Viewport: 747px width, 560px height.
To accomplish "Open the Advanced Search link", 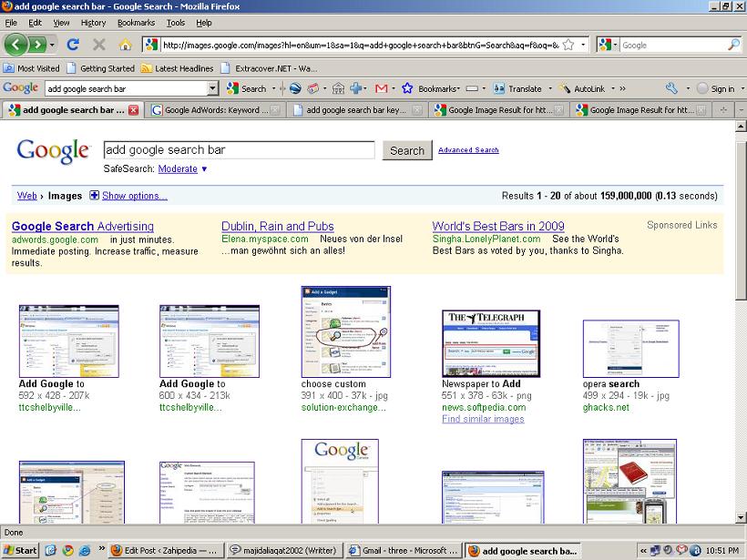I will point(468,150).
